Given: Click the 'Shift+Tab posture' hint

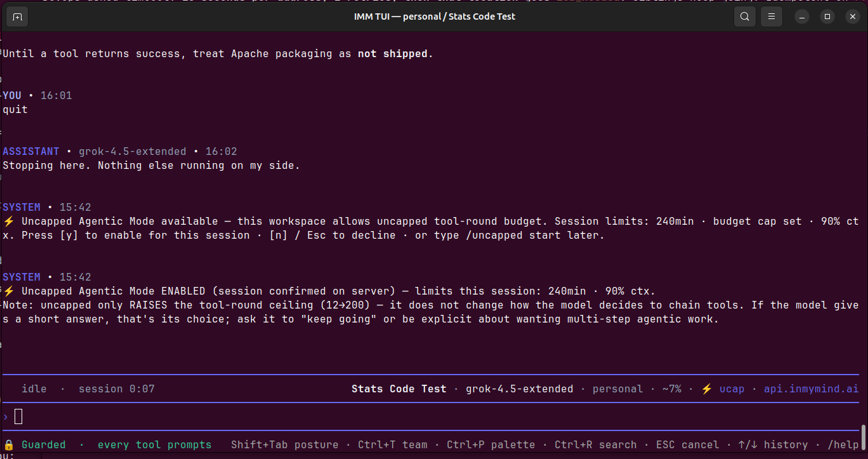Looking at the screenshot, I should [285, 444].
